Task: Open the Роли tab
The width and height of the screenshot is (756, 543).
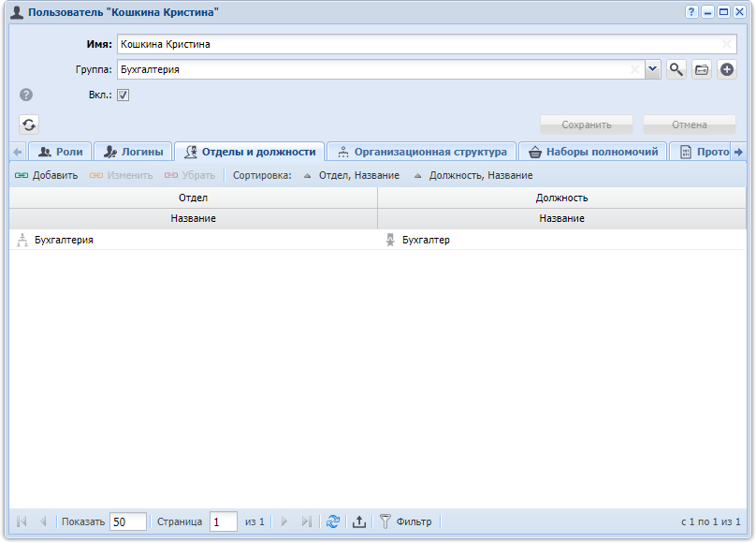Action: (x=60, y=152)
